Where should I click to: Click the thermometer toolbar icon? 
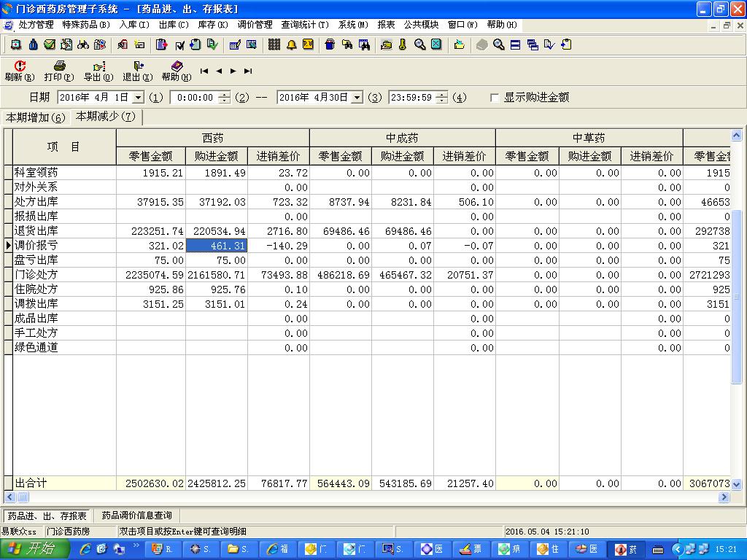403,44
